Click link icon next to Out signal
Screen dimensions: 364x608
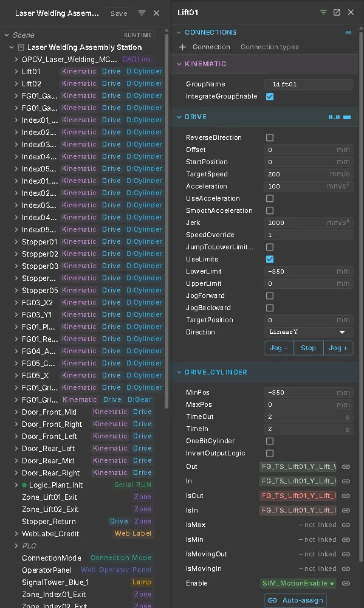[x=346, y=466]
